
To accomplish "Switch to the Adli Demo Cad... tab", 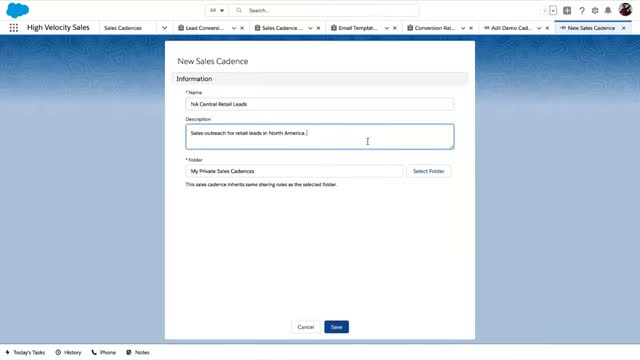I will pyautogui.click(x=511, y=28).
